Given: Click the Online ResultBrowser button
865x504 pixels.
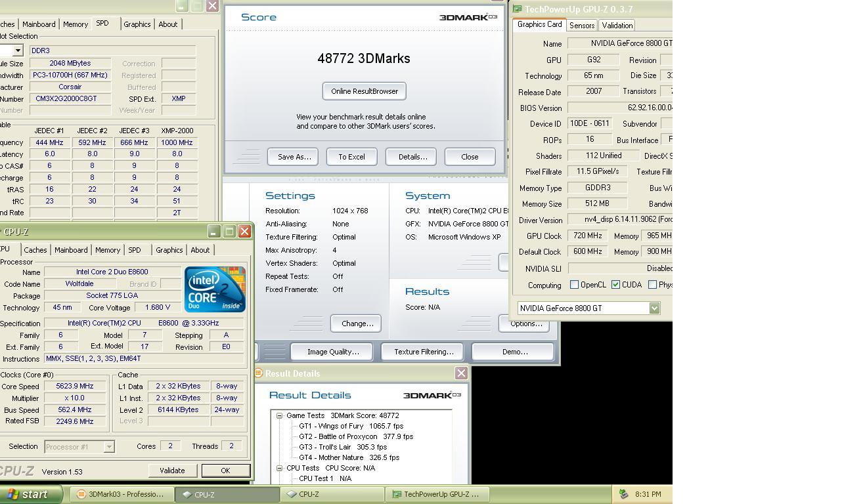Looking at the screenshot, I should click(365, 91).
